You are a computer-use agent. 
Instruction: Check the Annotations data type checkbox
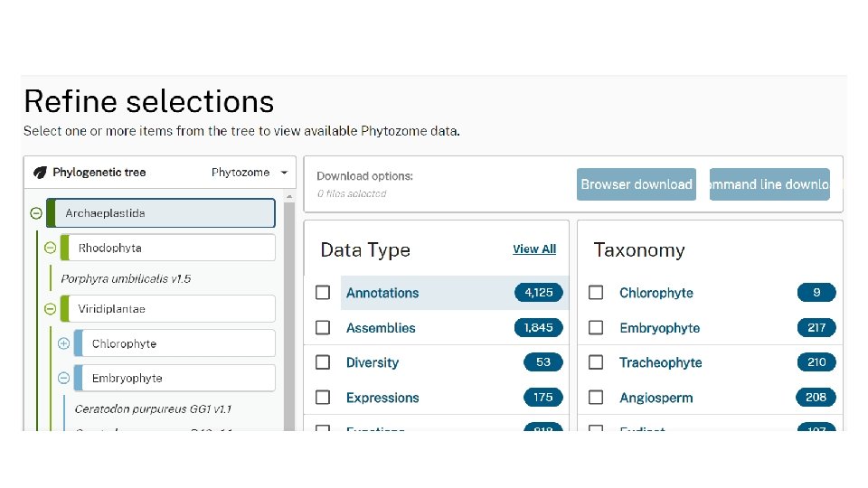323,293
